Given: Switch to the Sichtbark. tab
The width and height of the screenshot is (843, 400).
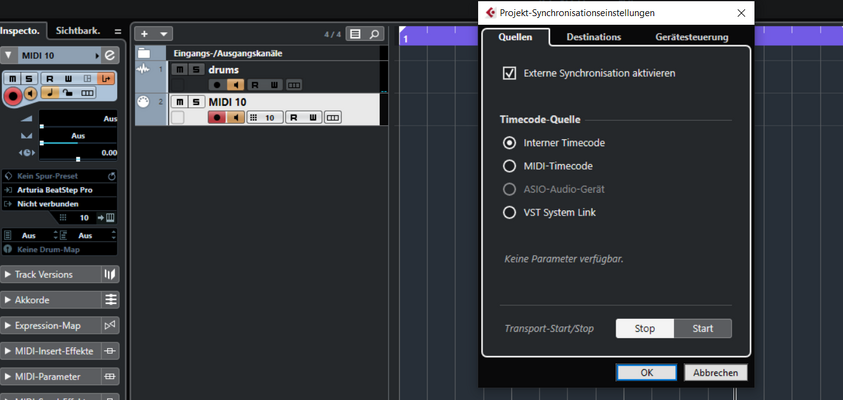Looking at the screenshot, I should [x=78, y=31].
